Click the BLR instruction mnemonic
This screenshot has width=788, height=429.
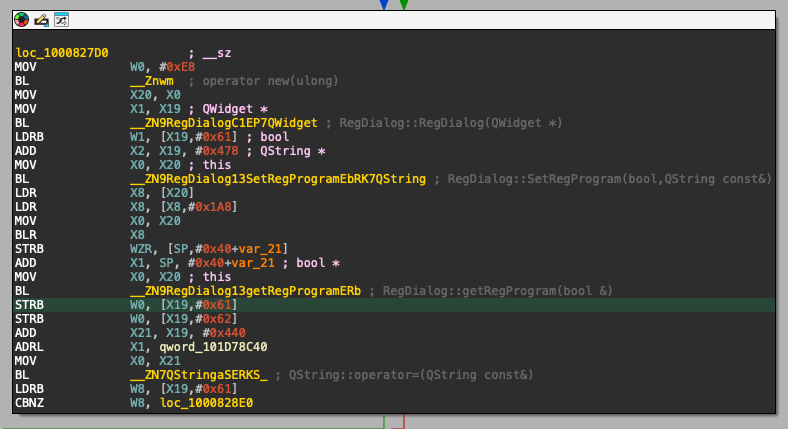point(24,234)
